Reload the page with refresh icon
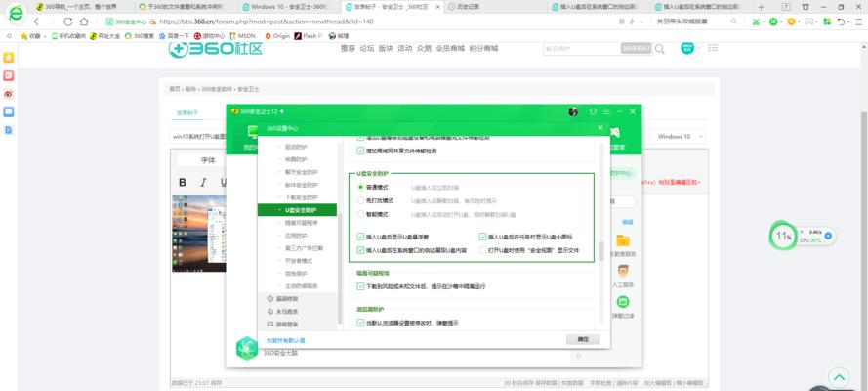Screen dimensions: 868x391 coord(68,22)
